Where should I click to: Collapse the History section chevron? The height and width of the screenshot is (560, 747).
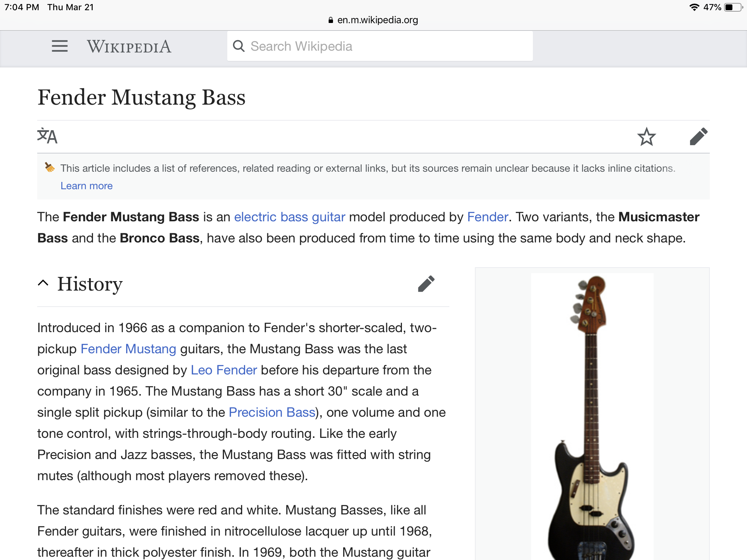(43, 283)
